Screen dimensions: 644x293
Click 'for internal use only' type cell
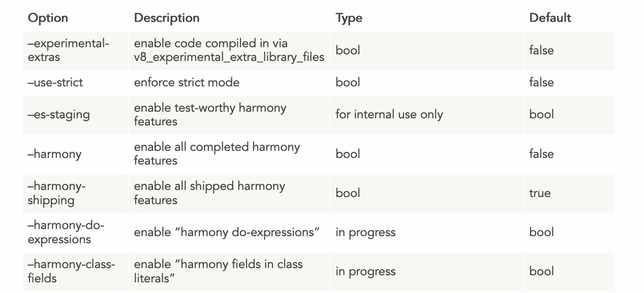click(389, 115)
